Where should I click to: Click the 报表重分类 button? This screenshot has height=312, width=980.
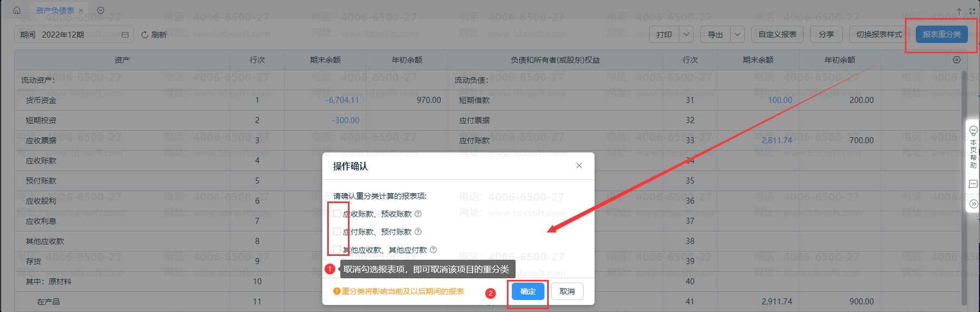(x=942, y=34)
